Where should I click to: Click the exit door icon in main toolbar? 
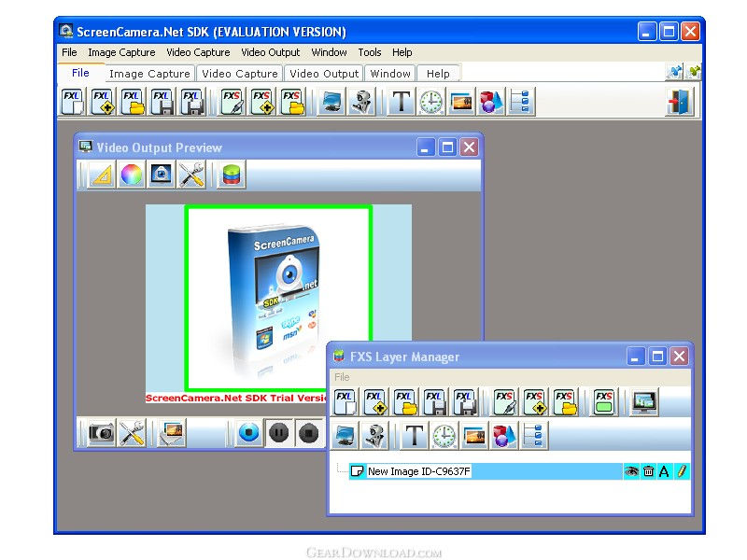click(680, 102)
